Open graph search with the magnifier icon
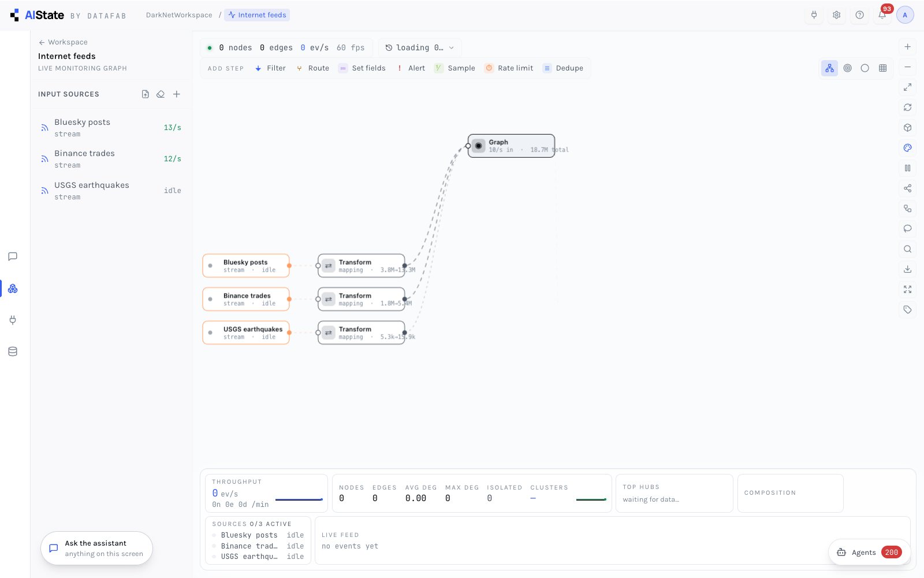This screenshot has width=924, height=578. [x=907, y=249]
